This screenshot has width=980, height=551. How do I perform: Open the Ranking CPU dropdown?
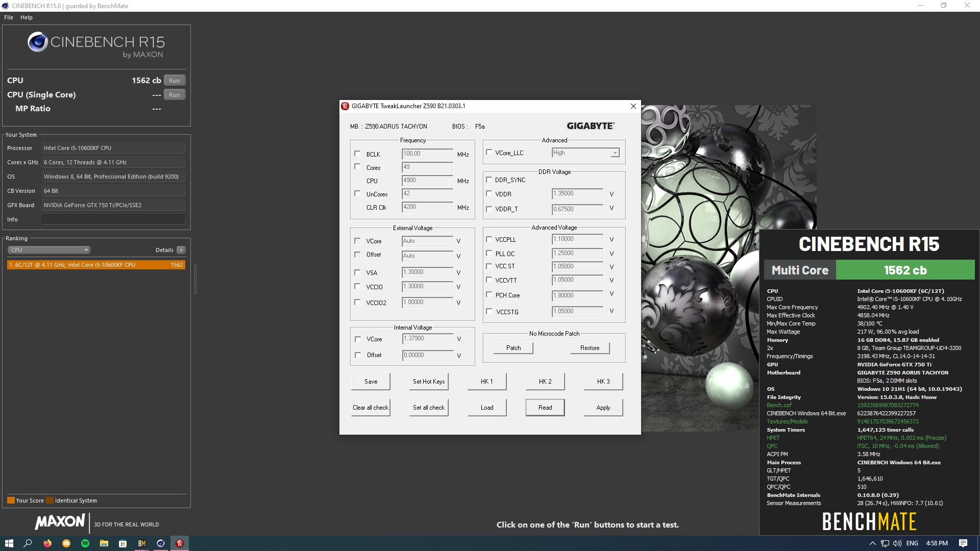pos(49,250)
